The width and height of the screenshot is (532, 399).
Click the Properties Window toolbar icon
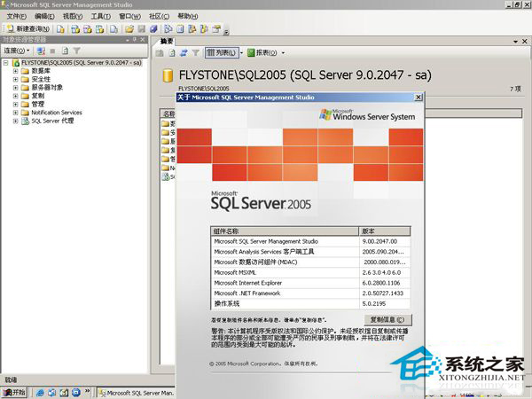[x=216, y=29]
